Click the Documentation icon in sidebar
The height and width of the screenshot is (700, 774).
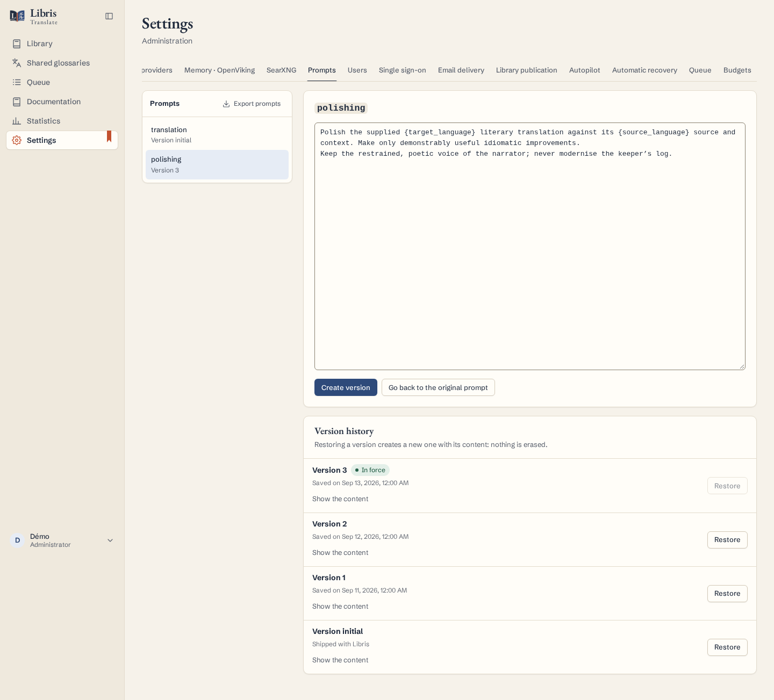pos(17,102)
